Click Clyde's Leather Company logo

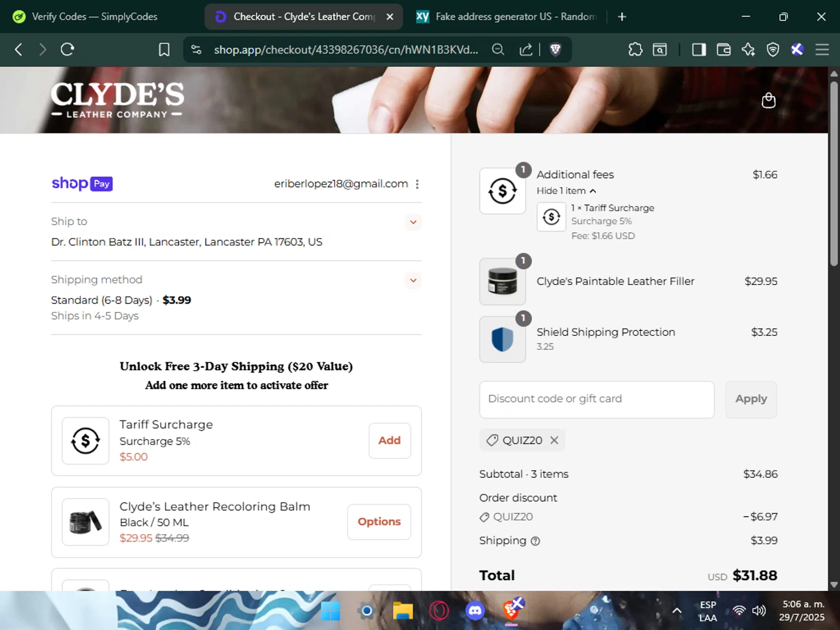tap(117, 100)
